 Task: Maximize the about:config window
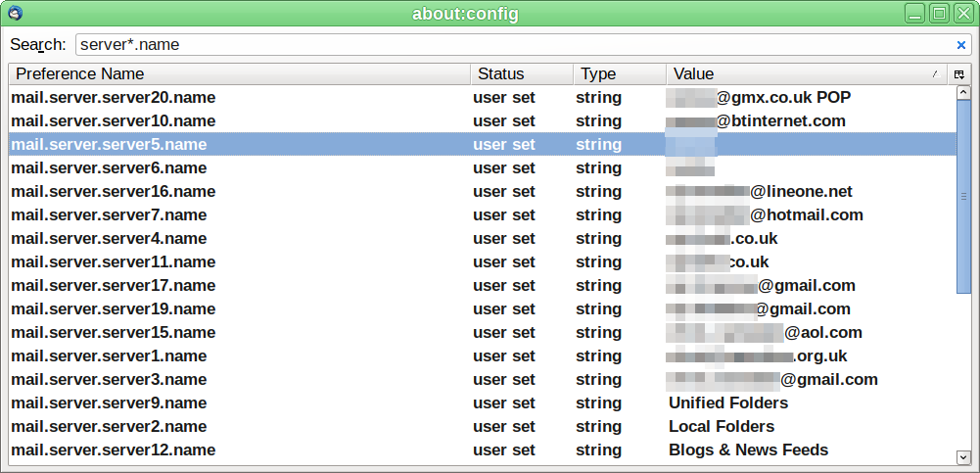click(938, 13)
